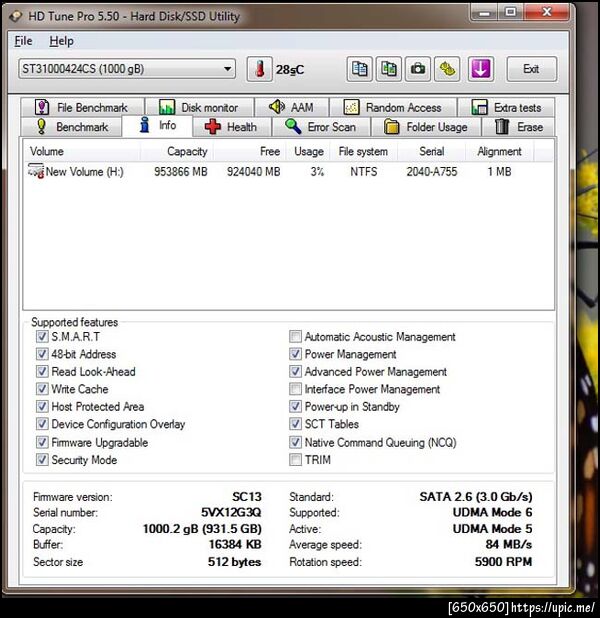
Task: Toggle the Security Mode checkbox
Action: (x=42, y=460)
